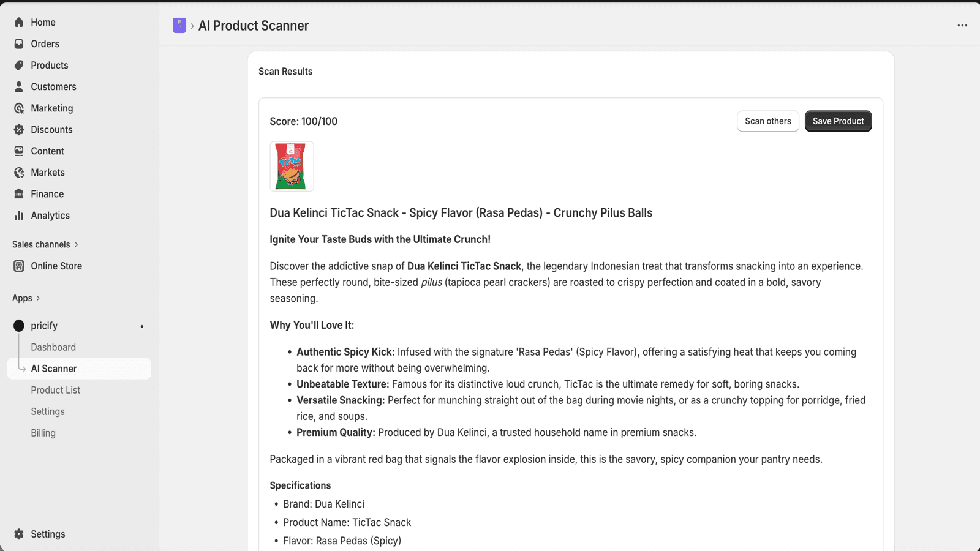Click the Packaged in a vibrant red bag paragraph

546,459
